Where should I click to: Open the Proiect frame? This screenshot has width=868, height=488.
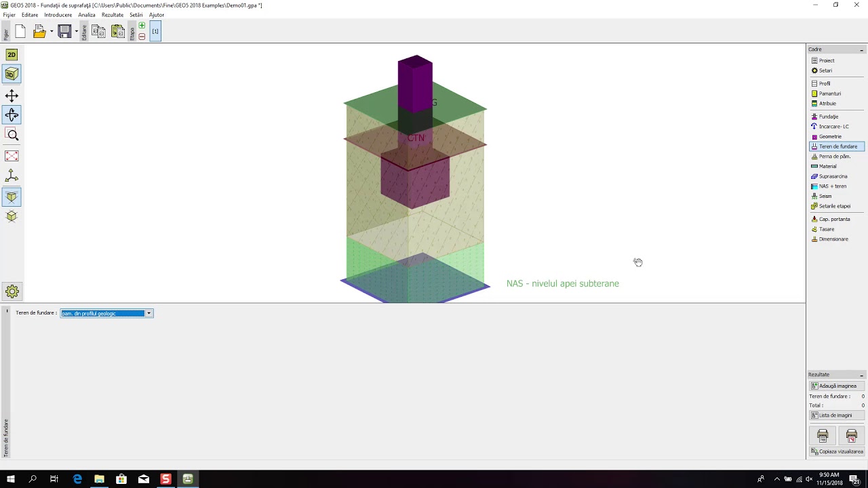pos(837,60)
